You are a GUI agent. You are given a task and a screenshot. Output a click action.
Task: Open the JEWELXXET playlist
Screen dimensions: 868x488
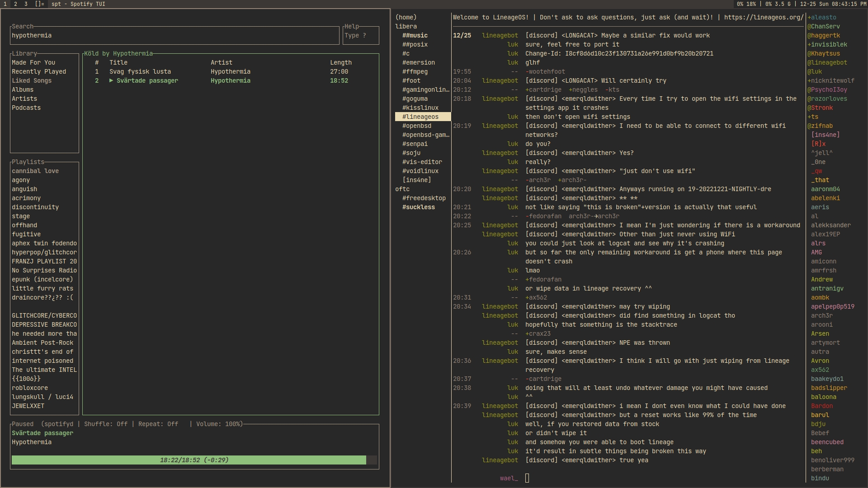pyautogui.click(x=28, y=406)
